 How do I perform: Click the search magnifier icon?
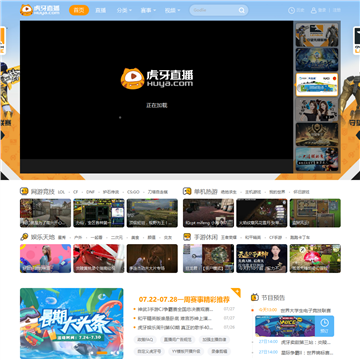242,10
